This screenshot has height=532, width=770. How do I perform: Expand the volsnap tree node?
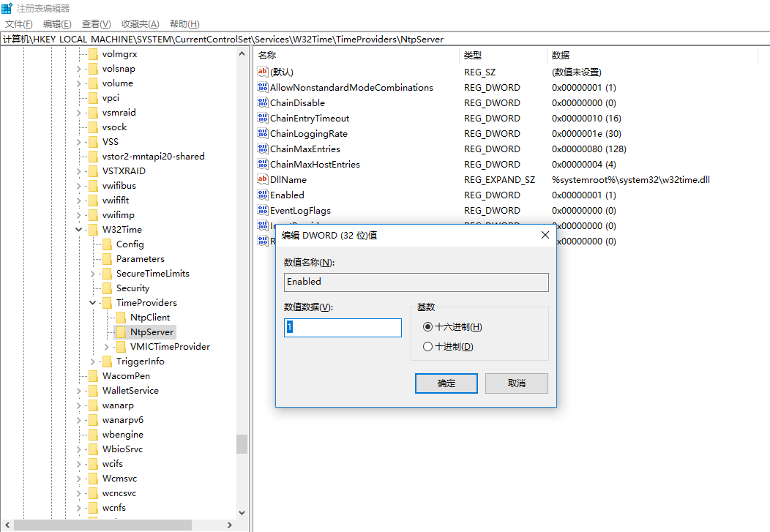tap(78, 70)
